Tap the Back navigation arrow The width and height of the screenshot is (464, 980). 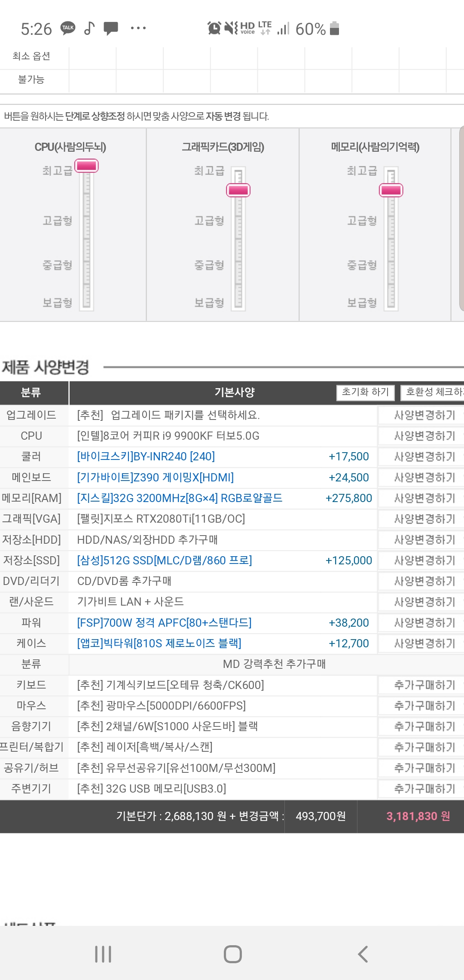pyautogui.click(x=363, y=954)
